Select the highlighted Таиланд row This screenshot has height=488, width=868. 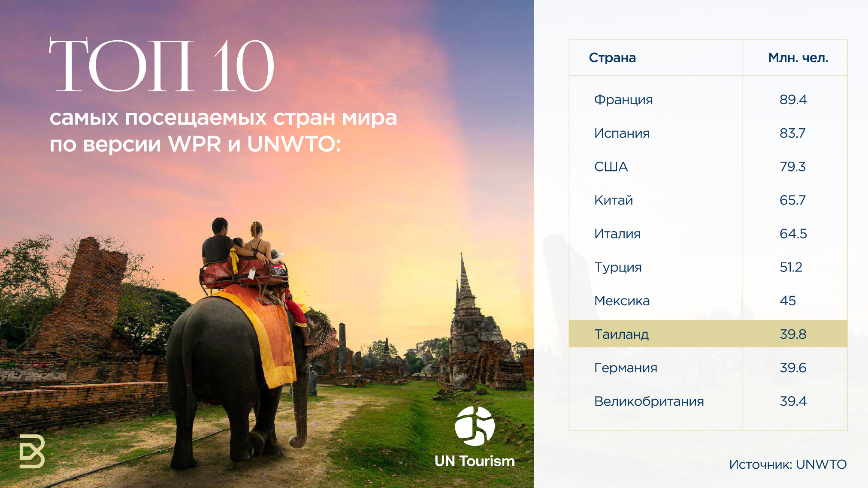[x=621, y=334]
